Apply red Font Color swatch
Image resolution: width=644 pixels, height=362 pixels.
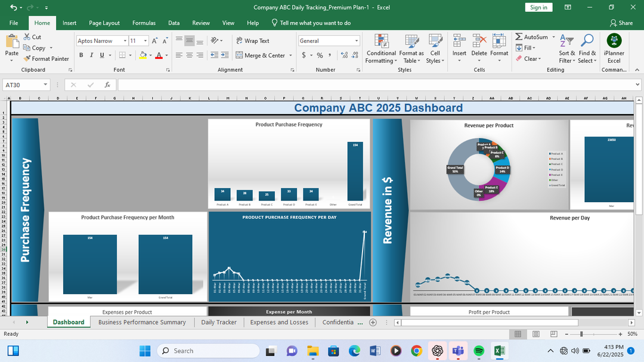click(x=159, y=55)
